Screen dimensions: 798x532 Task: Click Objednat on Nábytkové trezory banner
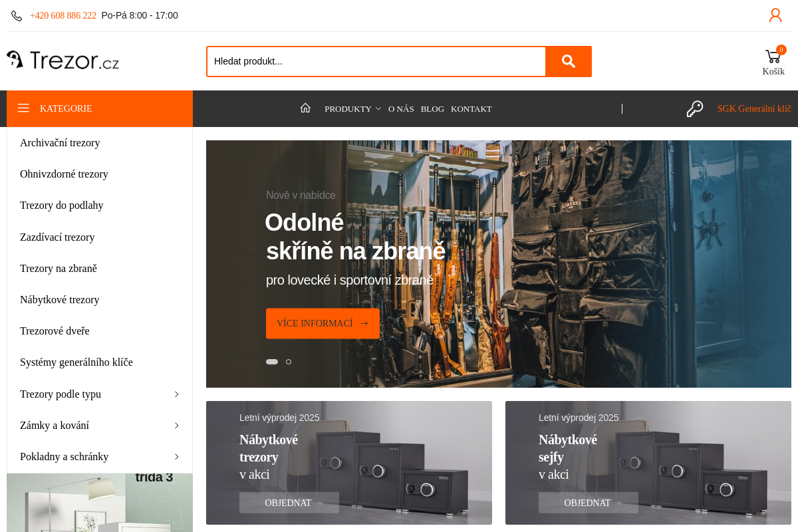289,503
